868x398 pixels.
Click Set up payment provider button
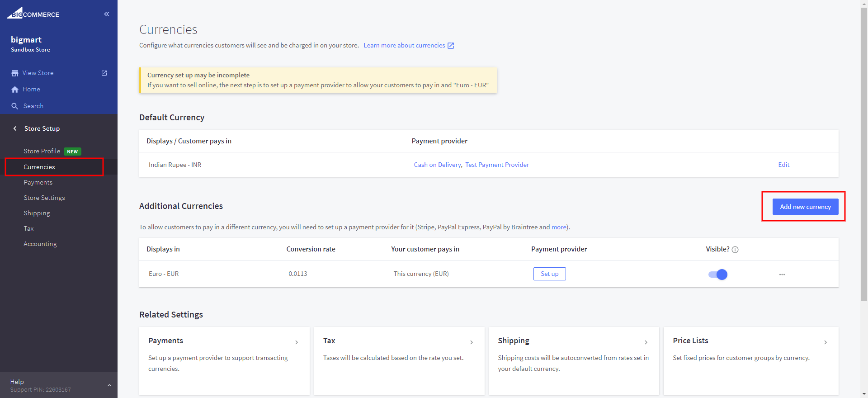(549, 274)
